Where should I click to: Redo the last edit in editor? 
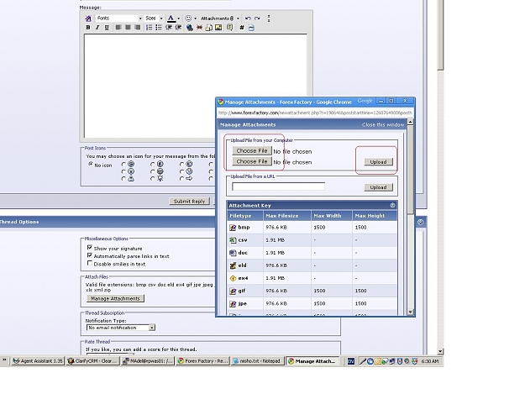tap(257, 18)
